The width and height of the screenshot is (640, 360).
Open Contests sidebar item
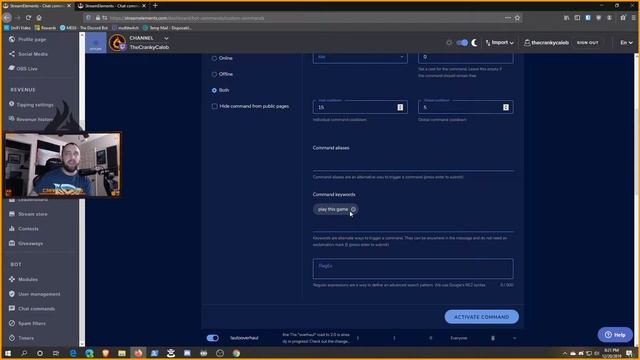[24, 229]
